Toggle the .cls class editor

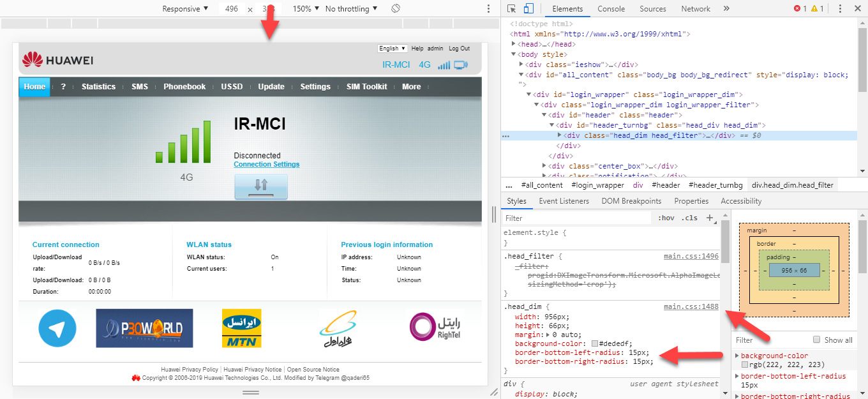[690, 218]
